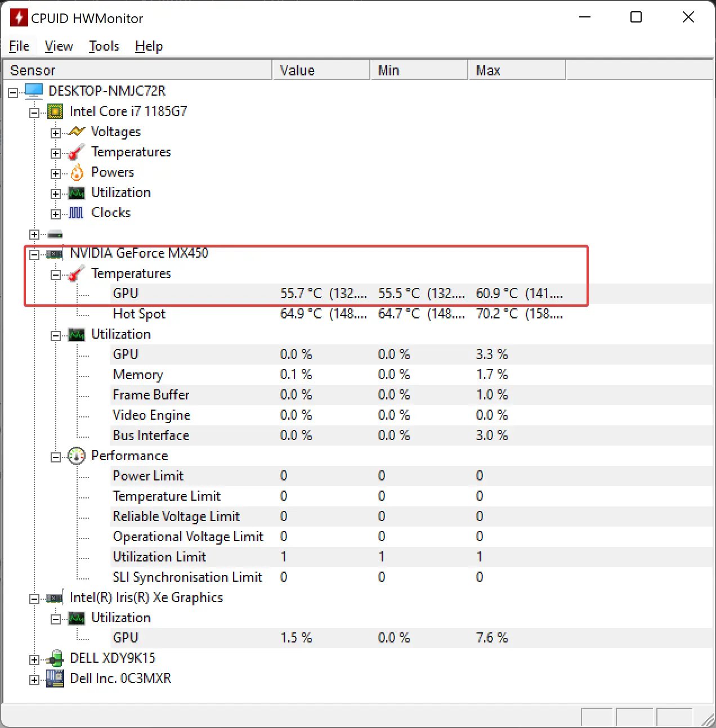
Task: Select the Bus Interface row
Action: coord(412,435)
